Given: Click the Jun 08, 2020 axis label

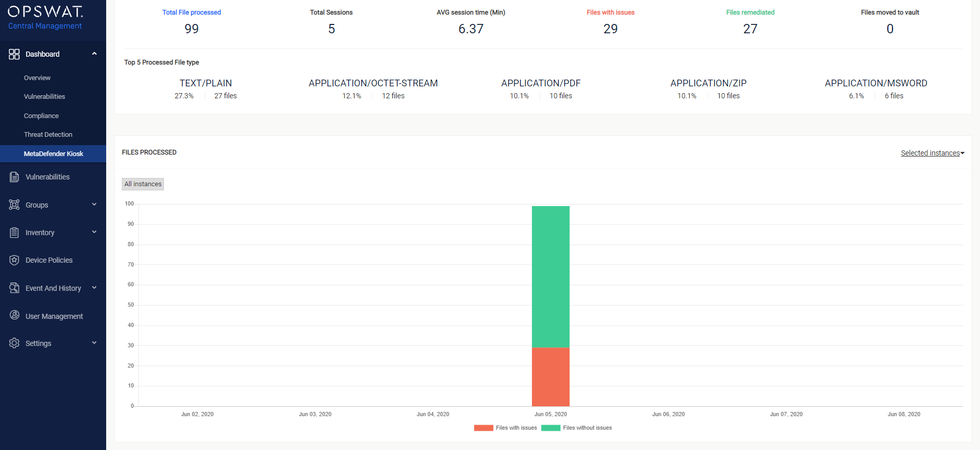Looking at the screenshot, I should tap(904, 415).
